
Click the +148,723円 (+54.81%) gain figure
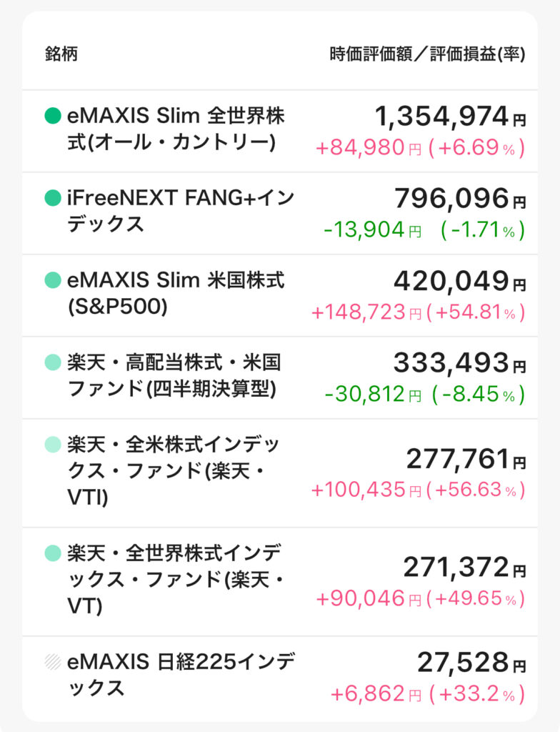(418, 312)
